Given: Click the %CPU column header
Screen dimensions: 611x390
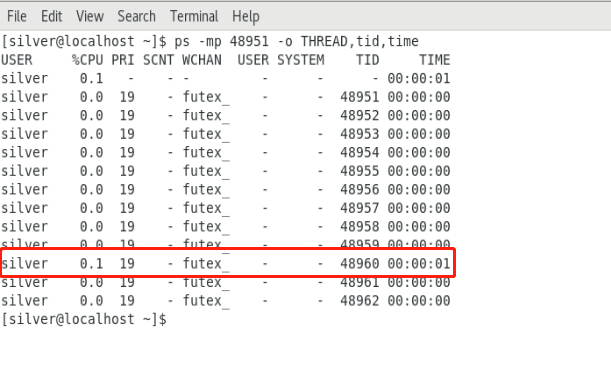Looking at the screenshot, I should click(x=88, y=60).
